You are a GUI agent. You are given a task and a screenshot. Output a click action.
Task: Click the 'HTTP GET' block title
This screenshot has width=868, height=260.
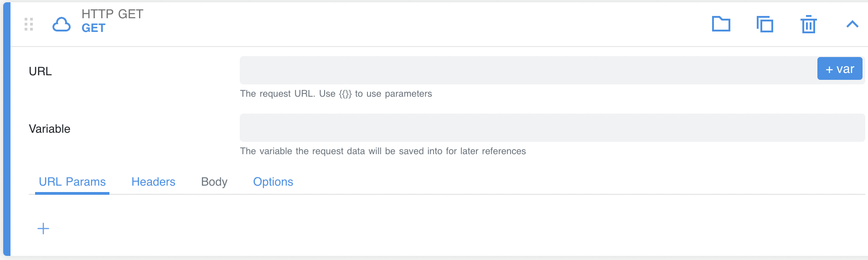click(x=112, y=14)
